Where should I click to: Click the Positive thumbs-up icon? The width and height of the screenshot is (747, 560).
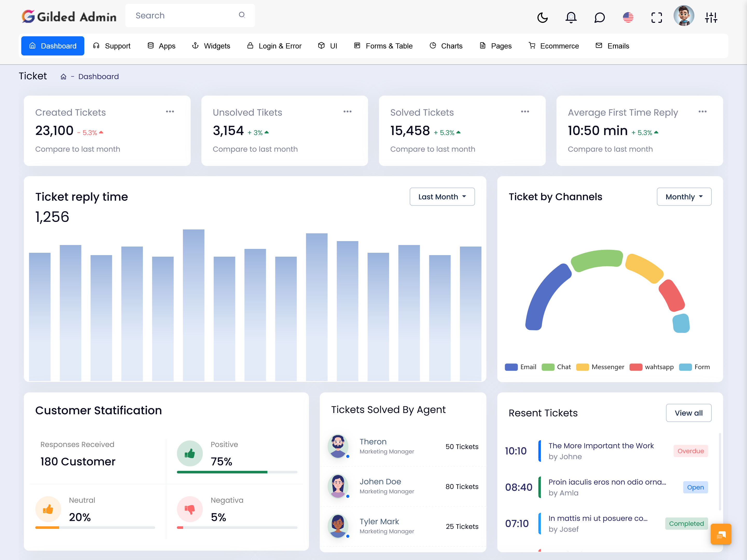coord(190,453)
